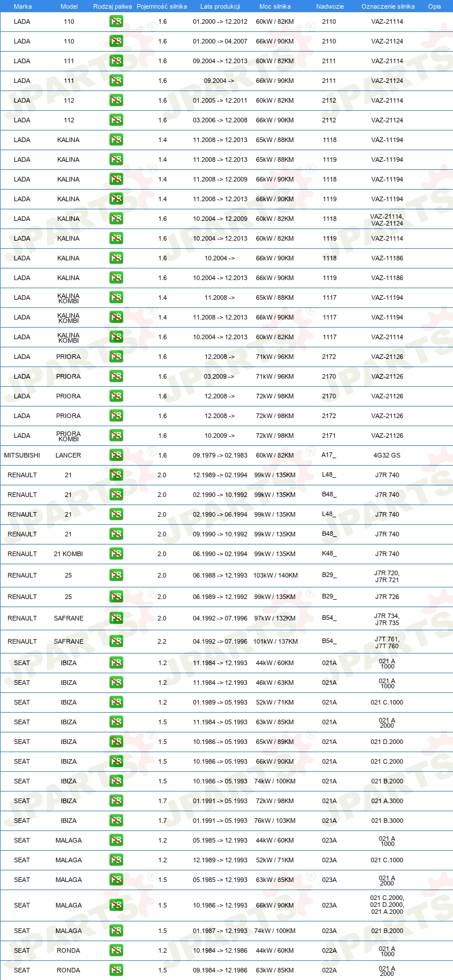Select the engine cell J7R 734, J7R 735
The image size is (453, 980).
click(x=387, y=619)
